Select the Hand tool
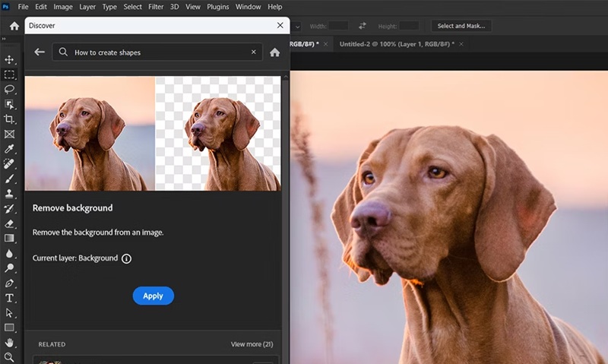Viewport: 608px width, 364px height. point(9,343)
